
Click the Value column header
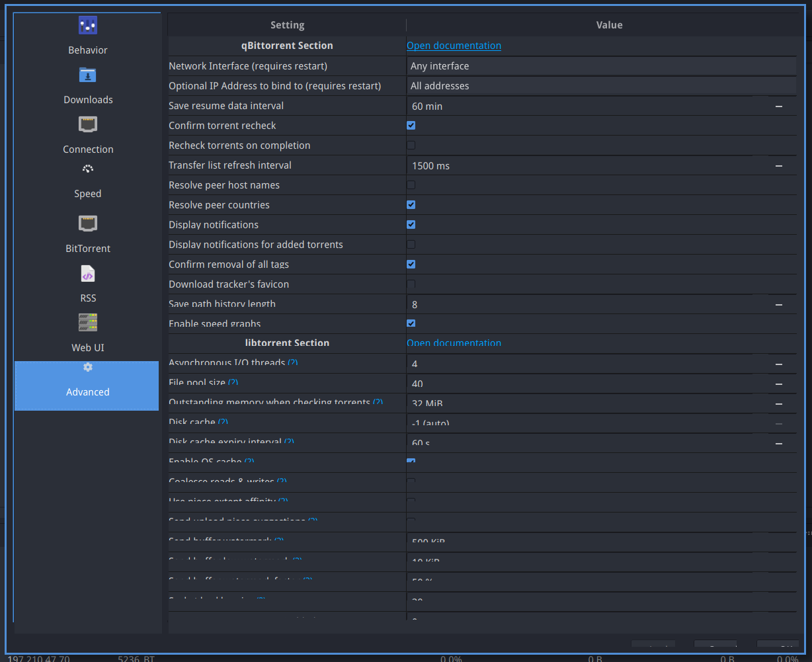(x=609, y=25)
